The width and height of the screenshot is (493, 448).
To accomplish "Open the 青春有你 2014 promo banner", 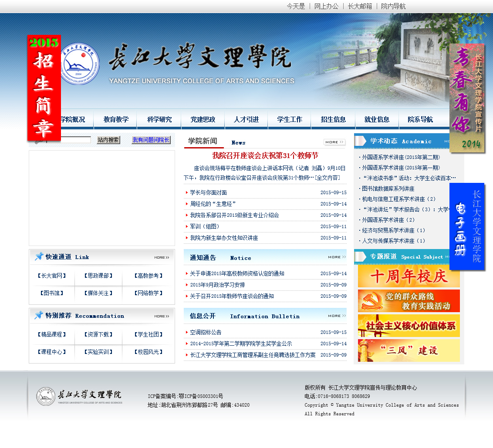I will 467,98.
